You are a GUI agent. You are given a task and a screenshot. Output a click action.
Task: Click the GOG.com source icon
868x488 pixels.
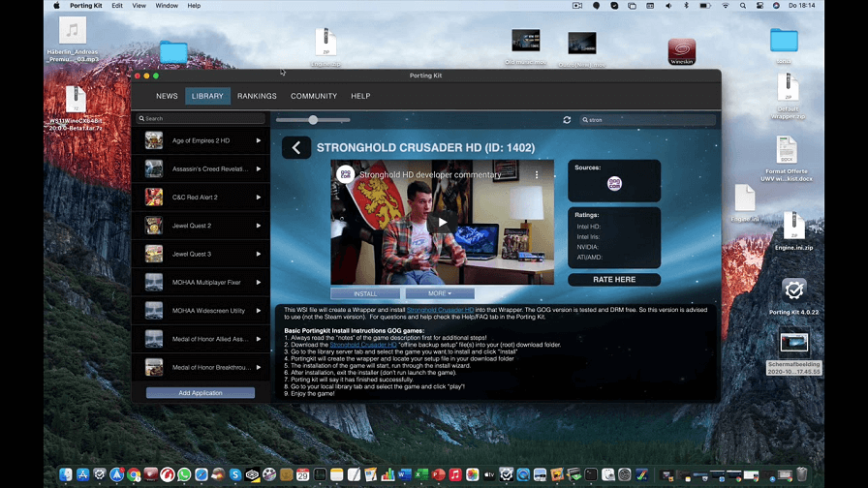coord(614,184)
